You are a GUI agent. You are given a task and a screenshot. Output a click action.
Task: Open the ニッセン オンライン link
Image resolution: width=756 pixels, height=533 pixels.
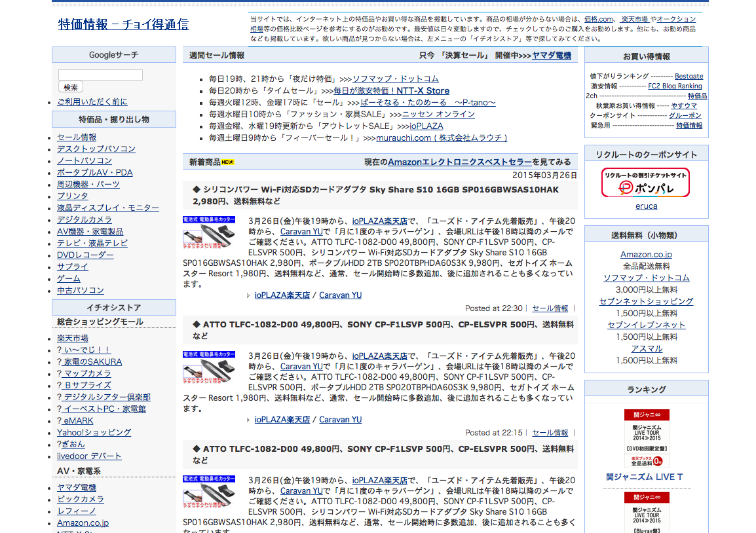coord(438,114)
